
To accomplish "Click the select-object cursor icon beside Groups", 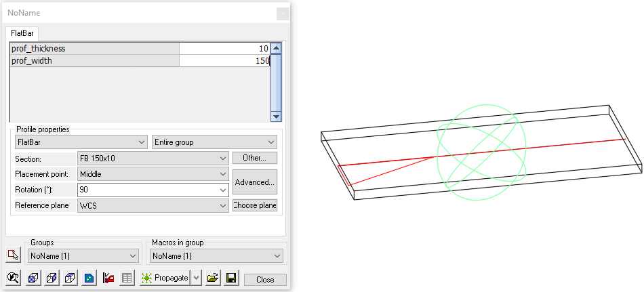I will click(13, 255).
